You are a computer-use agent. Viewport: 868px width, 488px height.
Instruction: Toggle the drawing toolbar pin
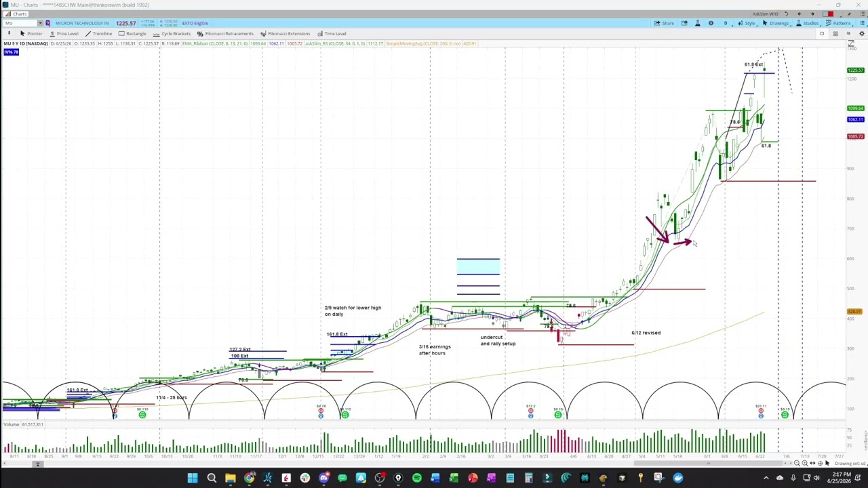[x=9, y=33]
